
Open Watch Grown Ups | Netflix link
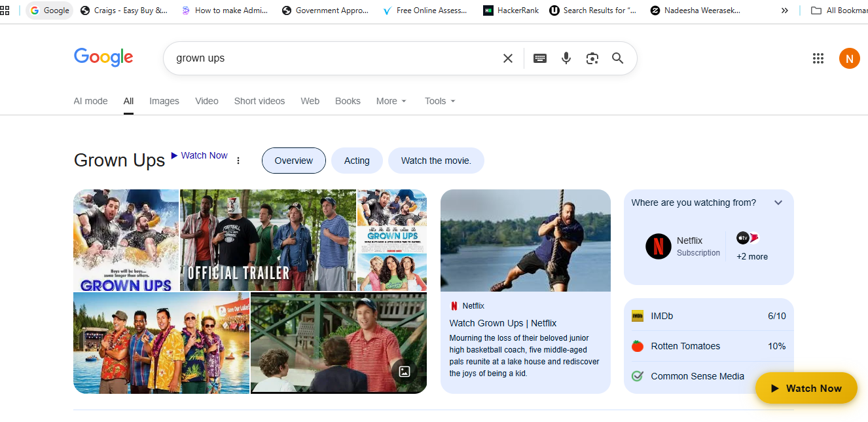[x=503, y=323]
